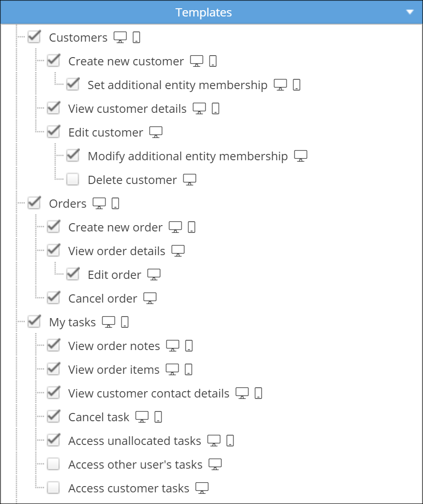Toggle the Orders parent checkbox

pos(34,203)
